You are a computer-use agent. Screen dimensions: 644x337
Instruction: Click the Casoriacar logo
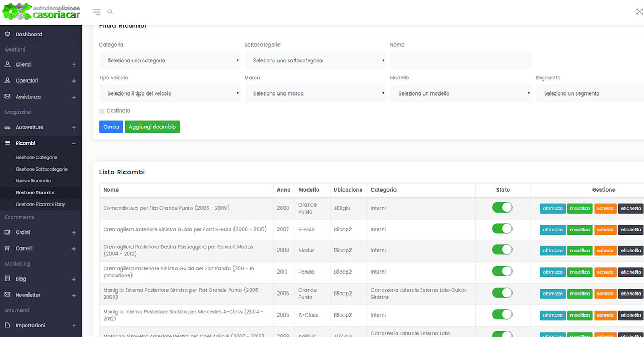(41, 11)
